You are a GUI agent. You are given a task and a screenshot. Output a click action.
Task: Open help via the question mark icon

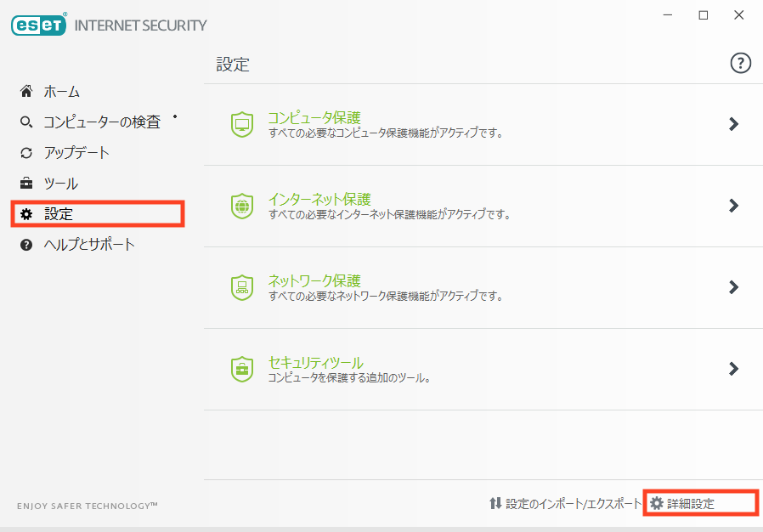point(741,63)
